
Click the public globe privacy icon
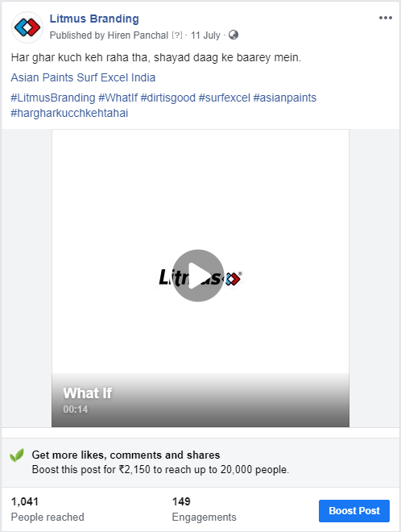(x=234, y=35)
